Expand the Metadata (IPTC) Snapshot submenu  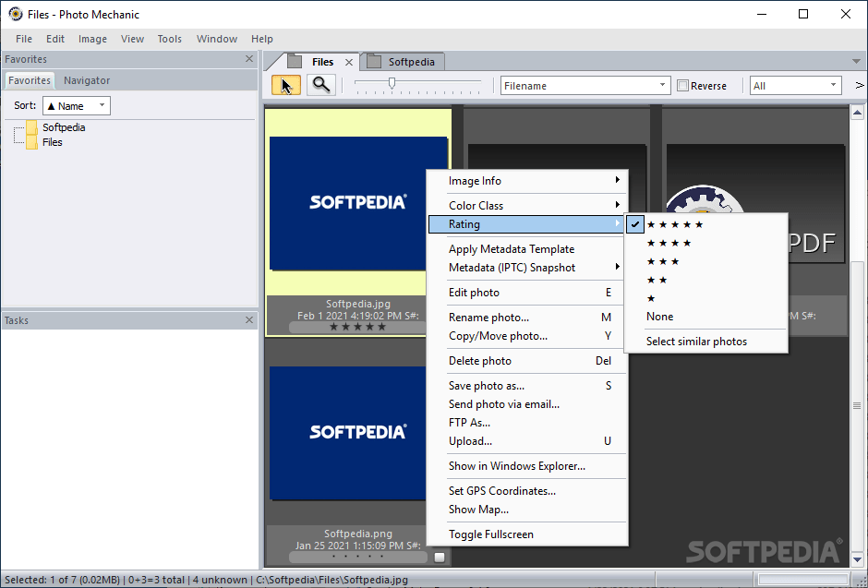(527, 268)
